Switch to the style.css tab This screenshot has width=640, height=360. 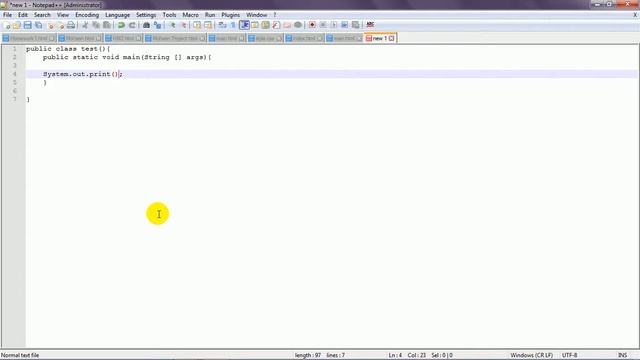click(265, 38)
